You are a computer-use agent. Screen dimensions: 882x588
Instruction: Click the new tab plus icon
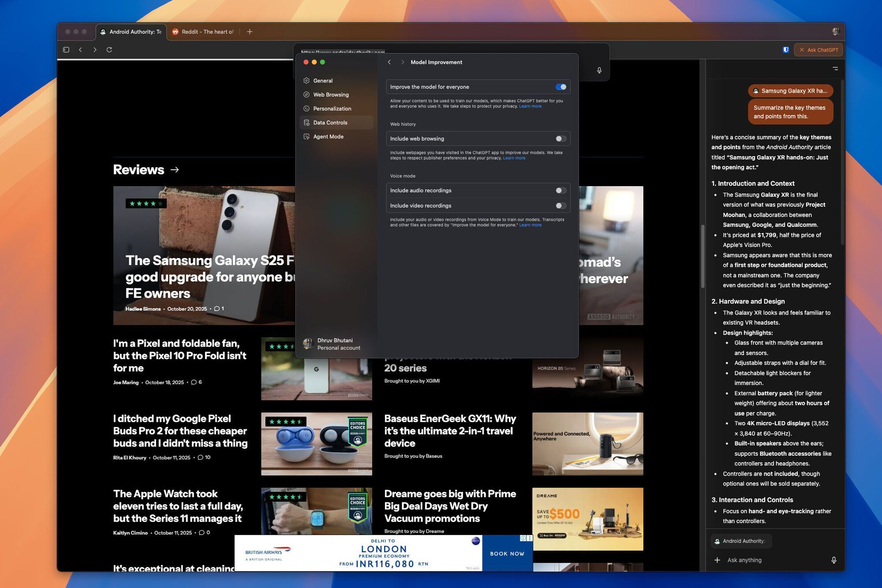250,32
